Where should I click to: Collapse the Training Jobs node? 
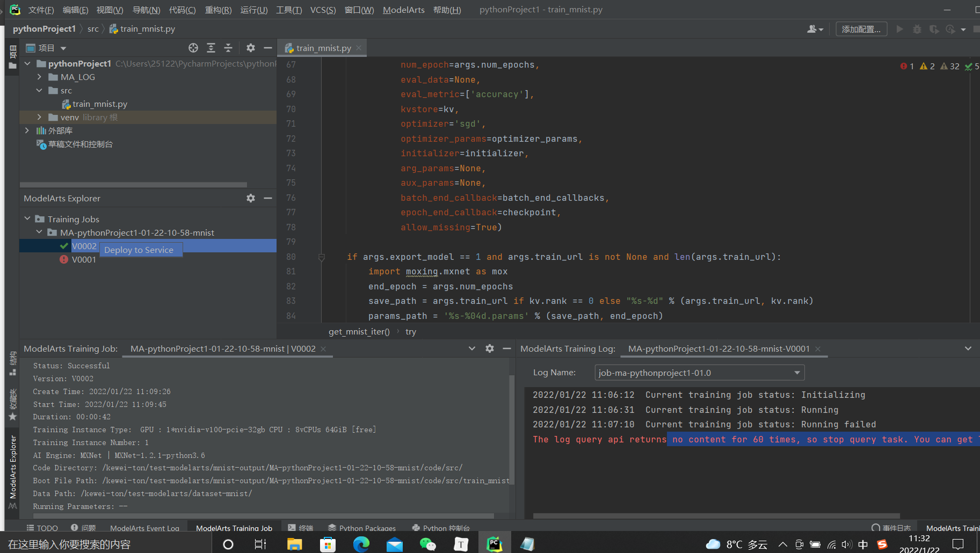(x=27, y=219)
